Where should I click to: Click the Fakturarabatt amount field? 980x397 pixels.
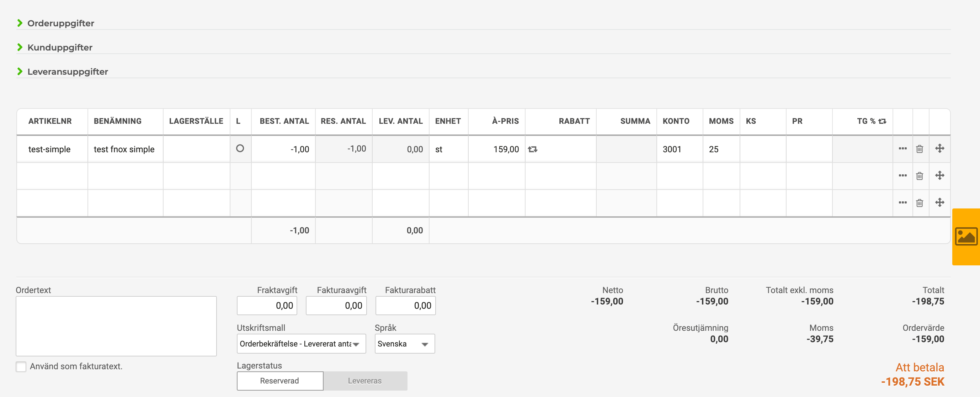pyautogui.click(x=405, y=305)
